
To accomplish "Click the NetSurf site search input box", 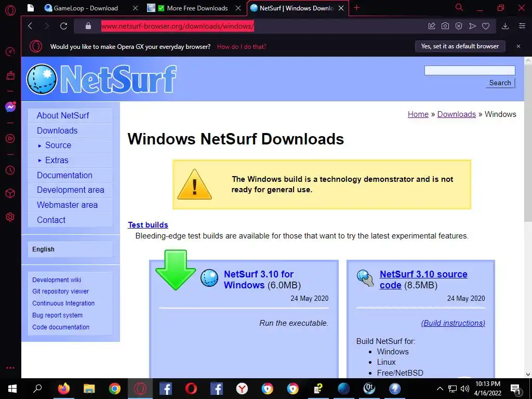I will click(470, 70).
